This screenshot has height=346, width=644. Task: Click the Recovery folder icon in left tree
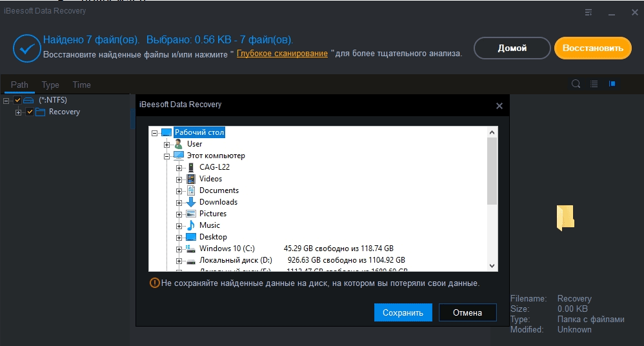40,112
